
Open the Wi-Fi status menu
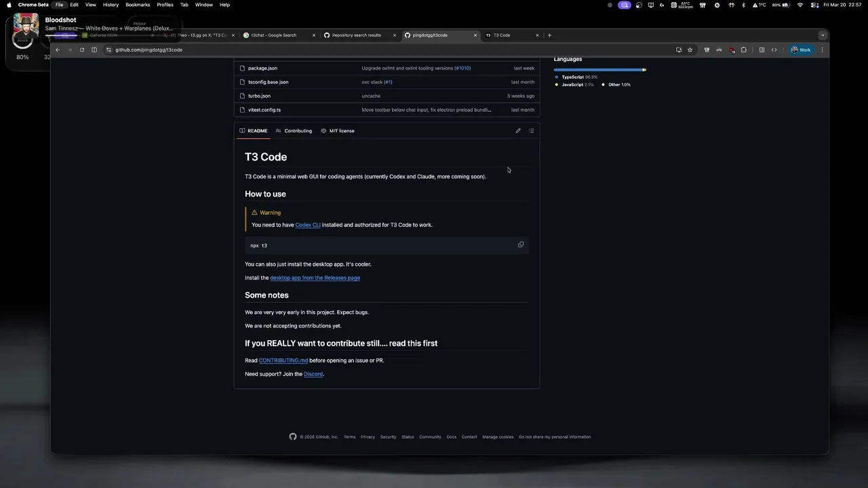coord(800,5)
